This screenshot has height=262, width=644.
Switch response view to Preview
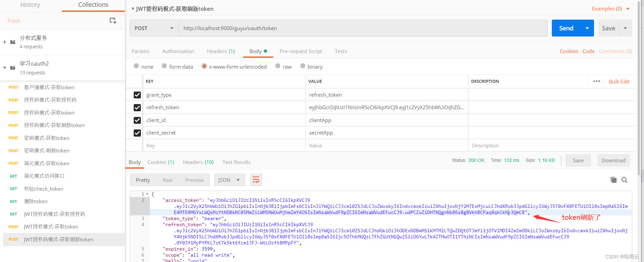[x=194, y=180]
